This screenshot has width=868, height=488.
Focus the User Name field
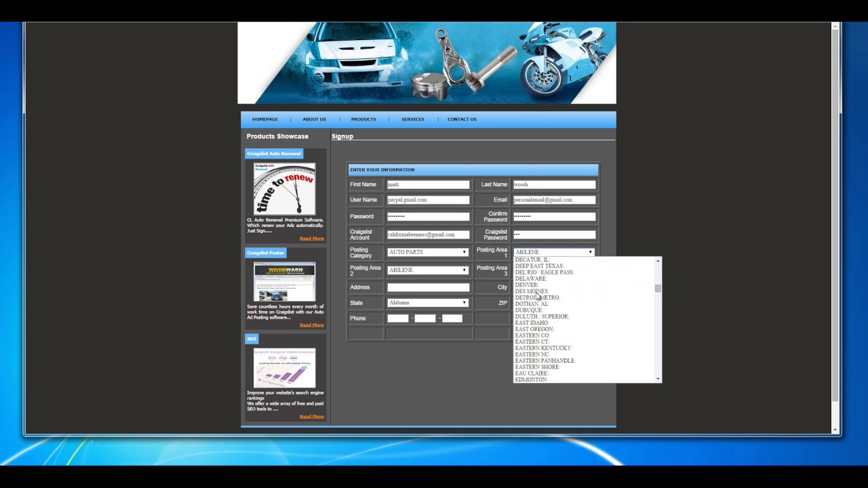(x=428, y=200)
